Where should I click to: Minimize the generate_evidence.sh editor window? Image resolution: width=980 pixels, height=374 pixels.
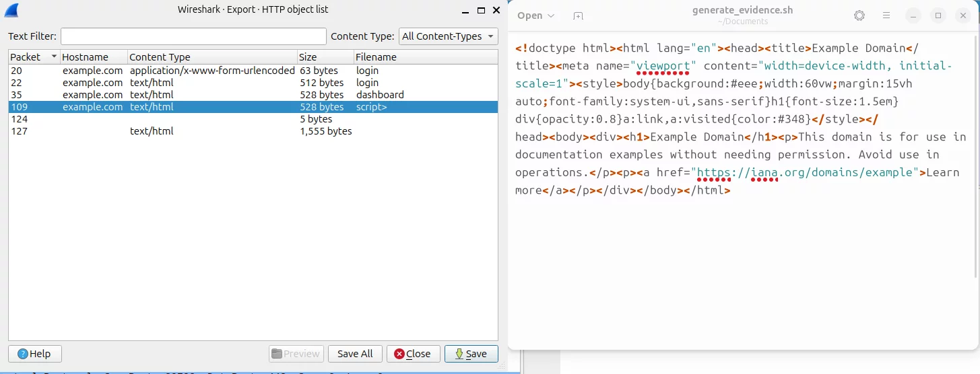click(913, 15)
